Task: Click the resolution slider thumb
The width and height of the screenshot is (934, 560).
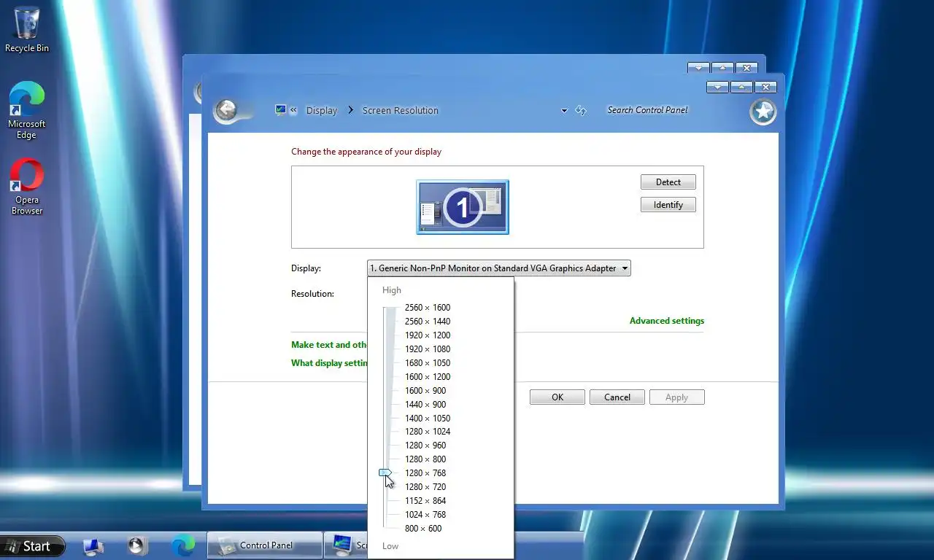Action: pos(386,472)
